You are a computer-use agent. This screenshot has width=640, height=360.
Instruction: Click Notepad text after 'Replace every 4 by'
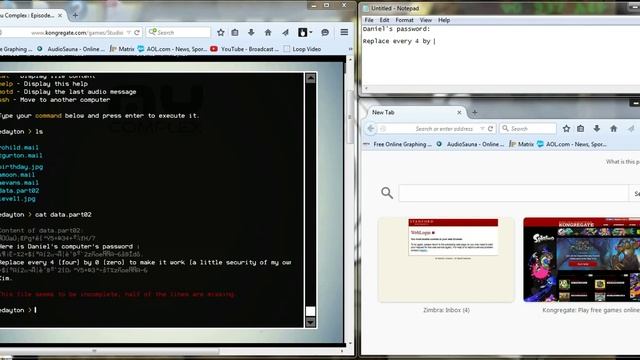(x=435, y=41)
